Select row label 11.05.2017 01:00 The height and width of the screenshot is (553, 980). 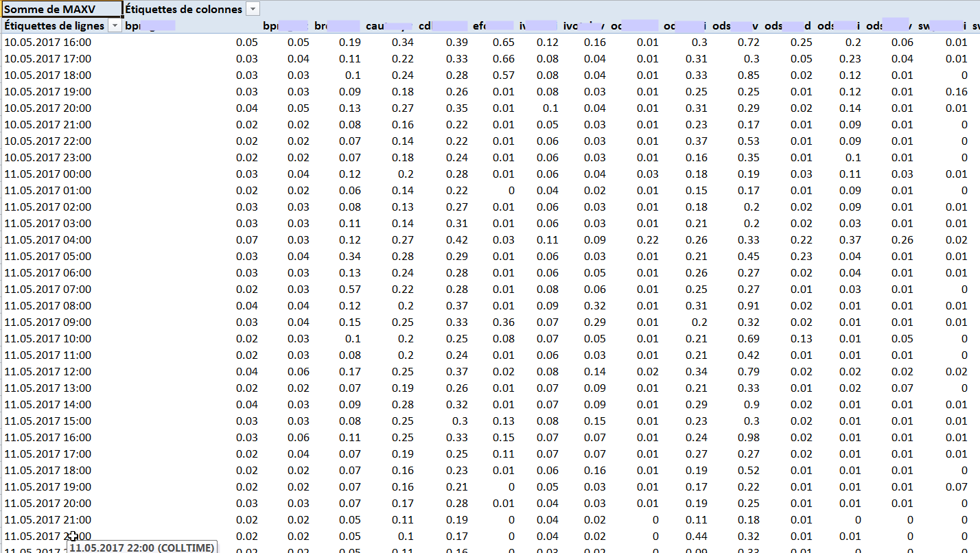48,191
